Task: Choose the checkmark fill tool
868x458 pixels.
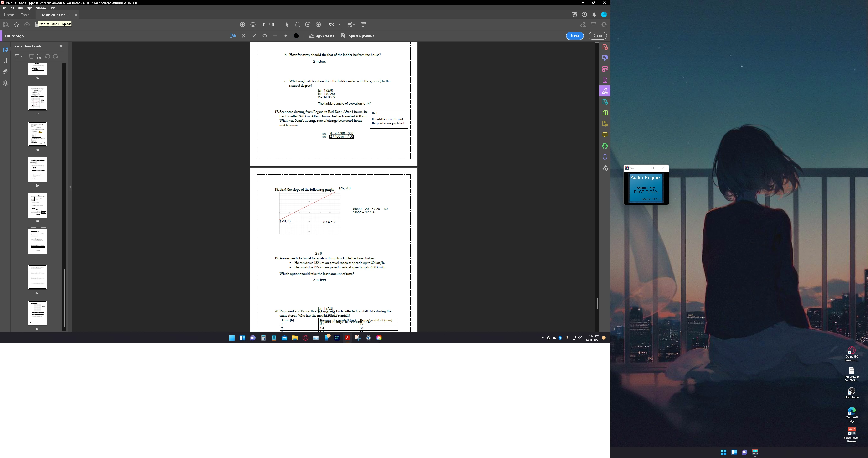Action: [x=254, y=36]
